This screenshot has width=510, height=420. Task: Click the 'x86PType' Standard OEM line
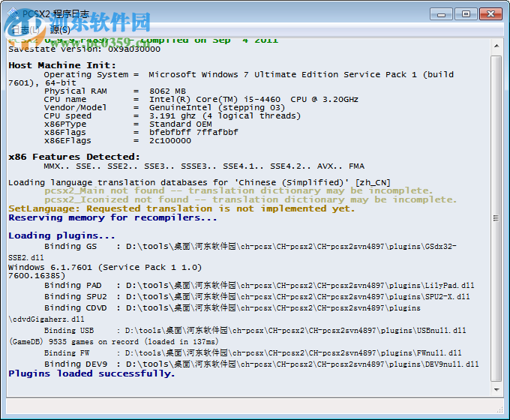pyautogui.click(x=127, y=124)
